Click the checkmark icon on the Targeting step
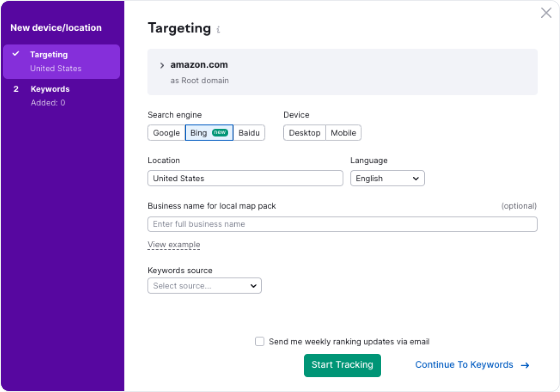Image resolution: width=560 pixels, height=392 pixels. coord(17,54)
